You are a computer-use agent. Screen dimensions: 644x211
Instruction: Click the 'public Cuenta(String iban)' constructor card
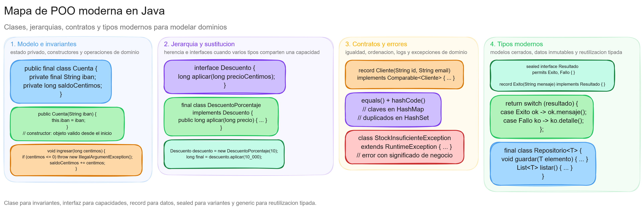(67, 124)
